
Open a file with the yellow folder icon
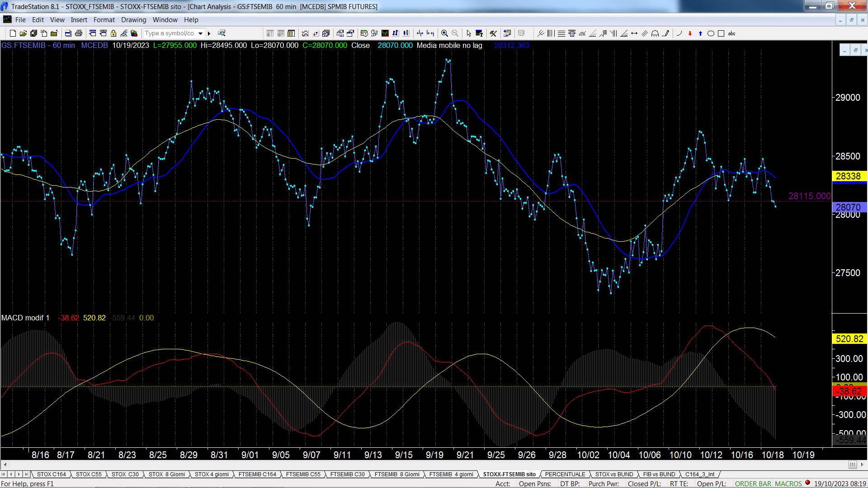[23, 33]
